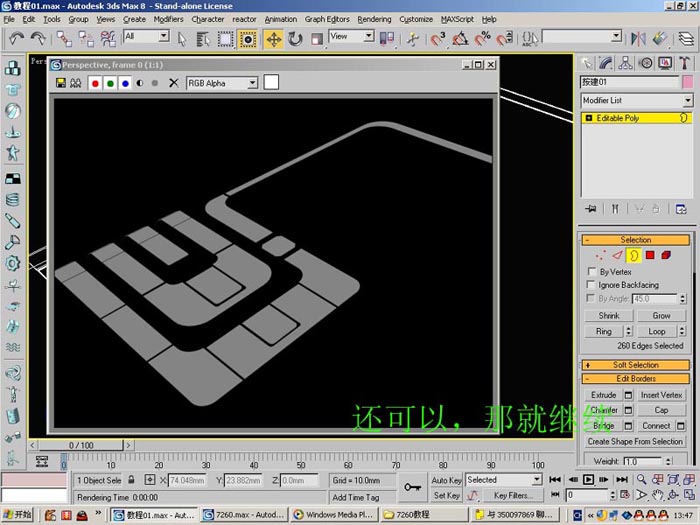Viewport: 700px width, 525px height.
Task: Click the white color swatch in render window
Action: 271,83
